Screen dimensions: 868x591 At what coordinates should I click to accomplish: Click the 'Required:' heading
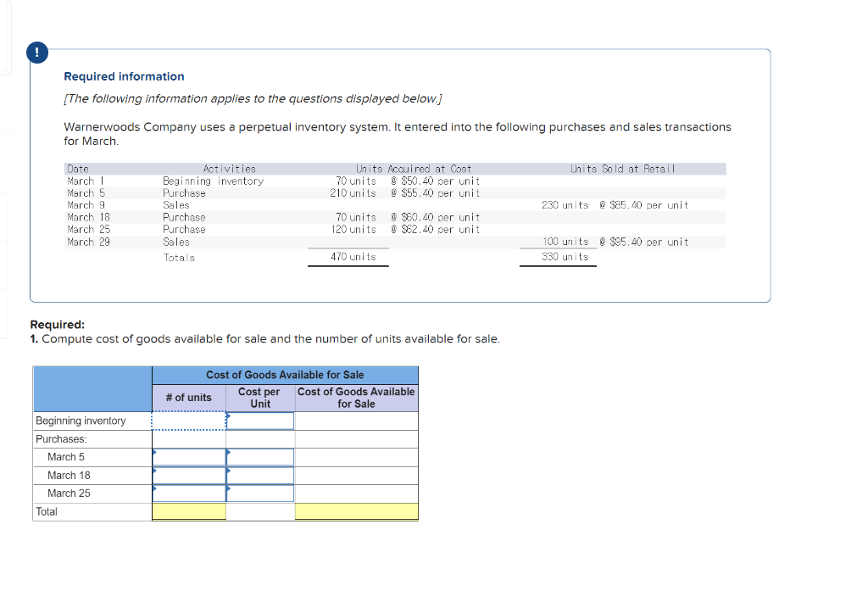(x=58, y=325)
